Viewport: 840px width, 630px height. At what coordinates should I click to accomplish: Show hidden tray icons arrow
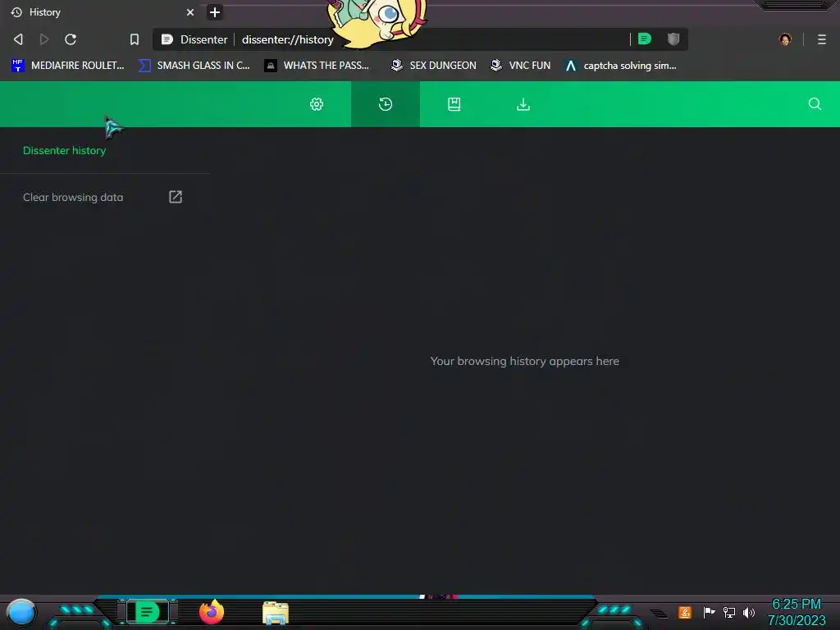(660, 614)
